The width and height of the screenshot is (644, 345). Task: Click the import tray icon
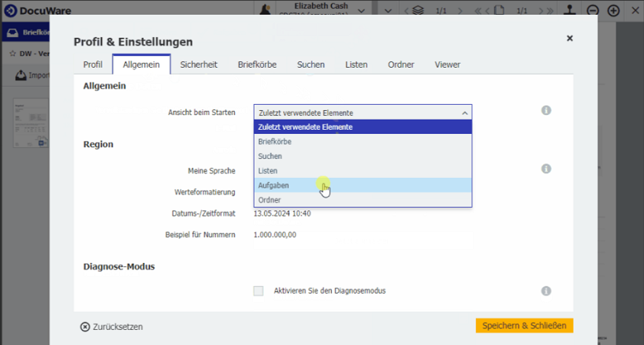click(x=21, y=76)
